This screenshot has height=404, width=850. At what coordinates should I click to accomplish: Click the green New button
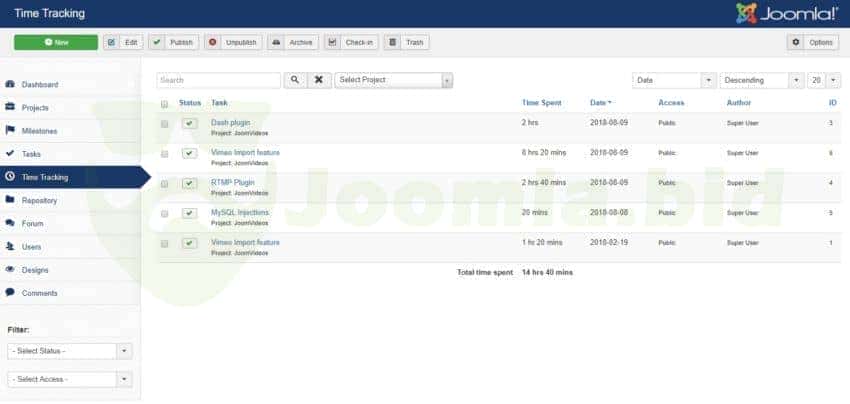tap(56, 42)
